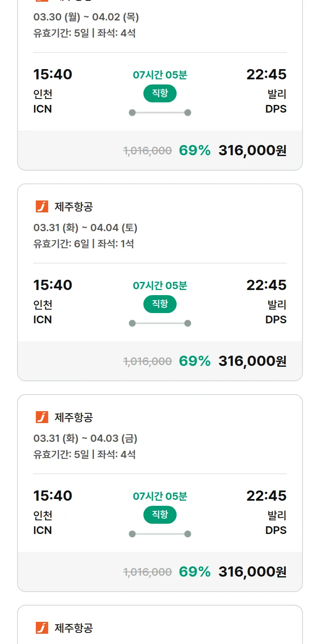Image resolution: width=320 pixels, height=644 pixels.
Task: Select 316,000원 price on 03.31~04.04 flight
Action: (x=252, y=361)
